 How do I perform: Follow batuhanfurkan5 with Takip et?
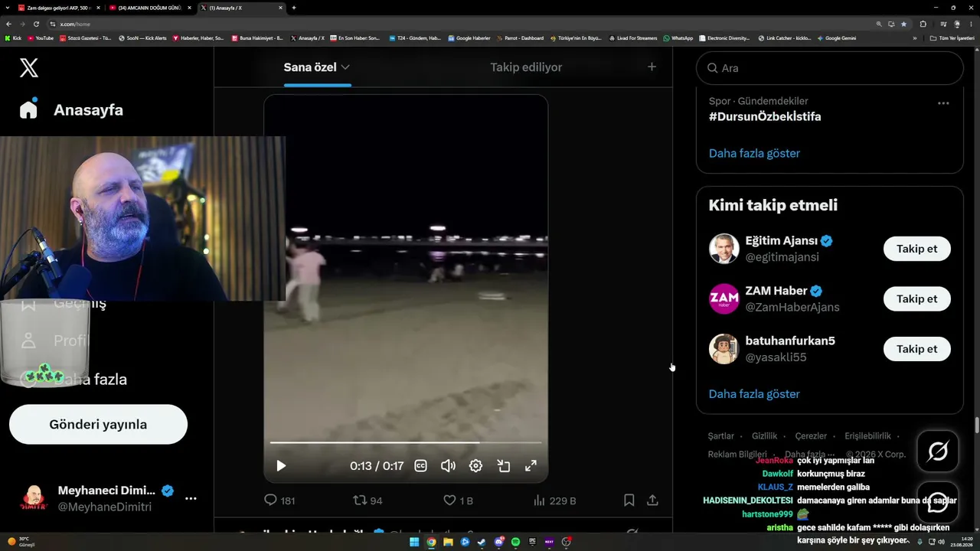916,349
